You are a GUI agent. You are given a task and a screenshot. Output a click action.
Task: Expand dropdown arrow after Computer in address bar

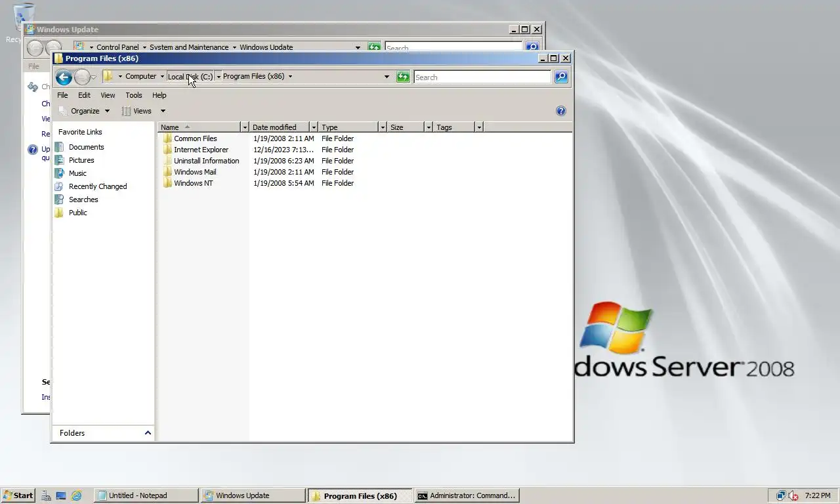click(162, 77)
